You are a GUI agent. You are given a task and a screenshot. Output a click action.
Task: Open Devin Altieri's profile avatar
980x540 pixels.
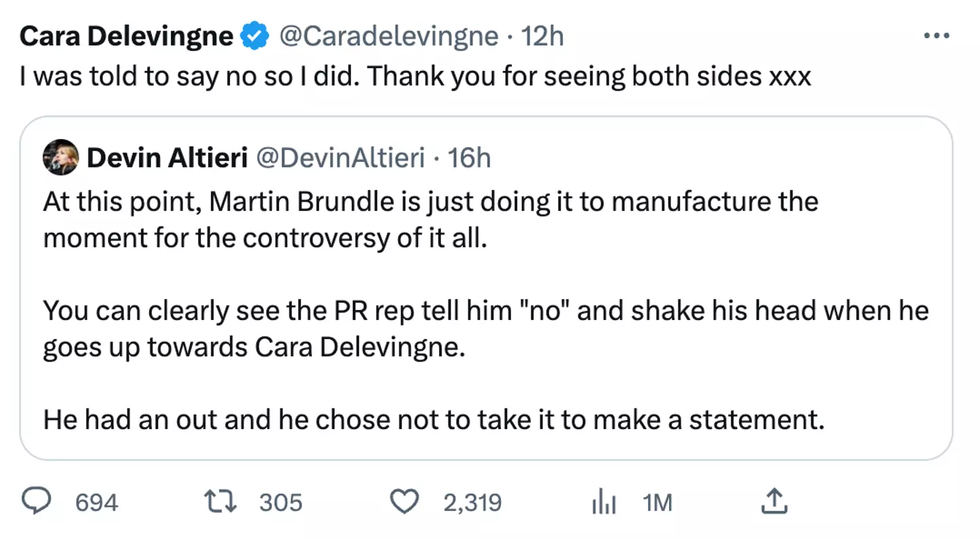tap(61, 158)
